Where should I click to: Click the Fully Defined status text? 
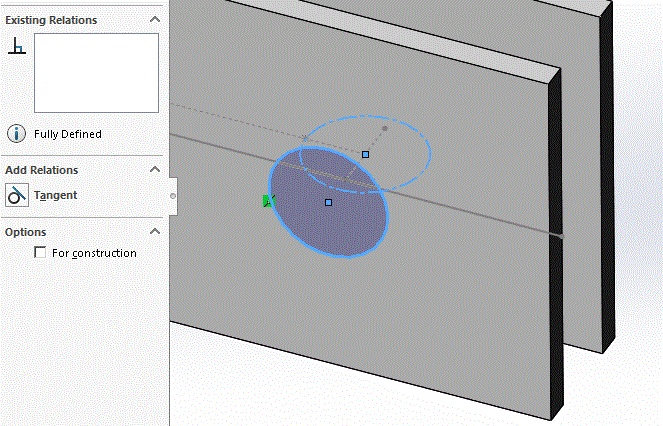68,134
